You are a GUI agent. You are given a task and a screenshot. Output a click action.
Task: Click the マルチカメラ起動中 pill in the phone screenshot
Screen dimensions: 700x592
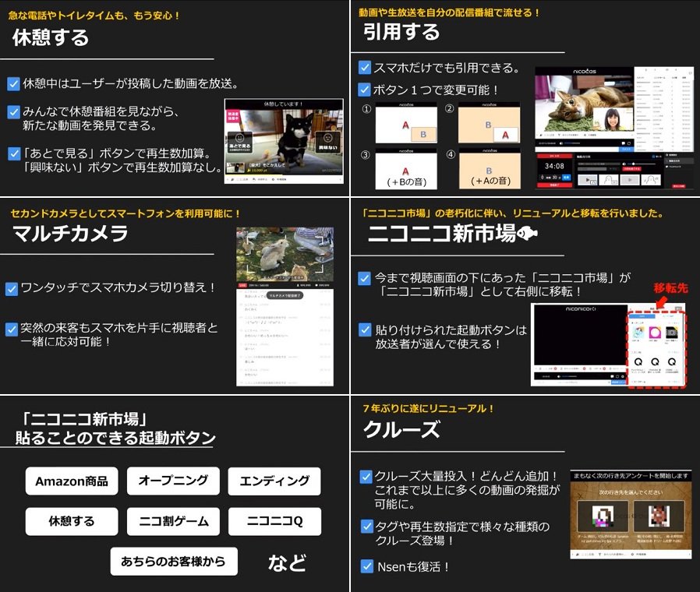pyautogui.click(x=285, y=295)
